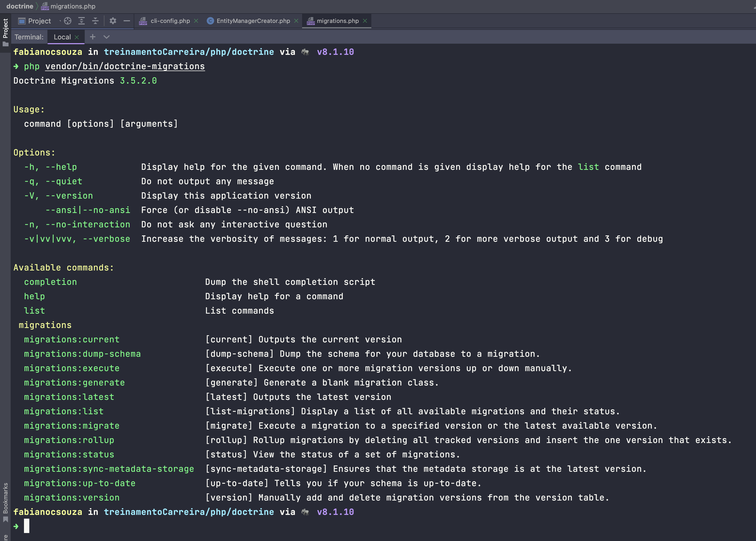Click the migrations:migrate command text
756x541 pixels.
click(x=72, y=425)
